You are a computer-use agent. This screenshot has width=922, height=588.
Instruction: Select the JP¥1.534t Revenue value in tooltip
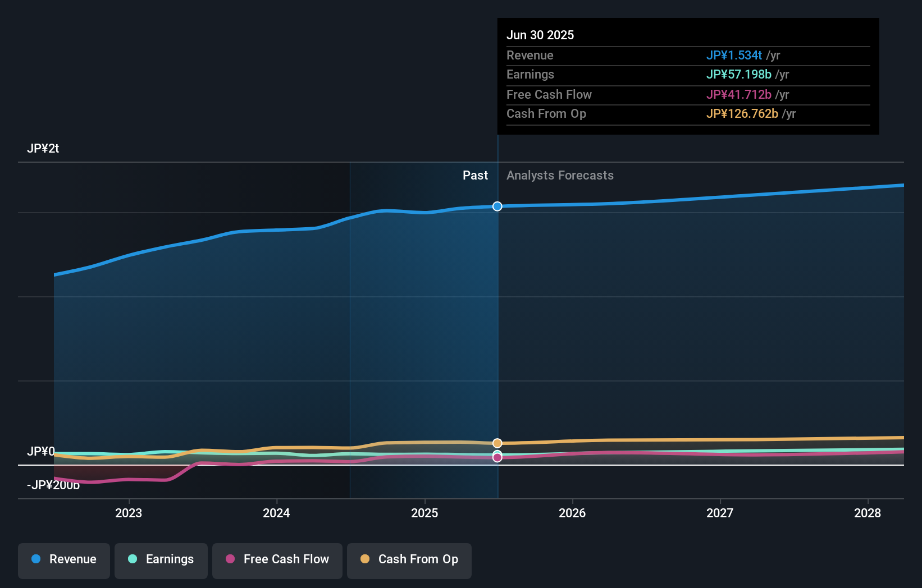(x=734, y=56)
